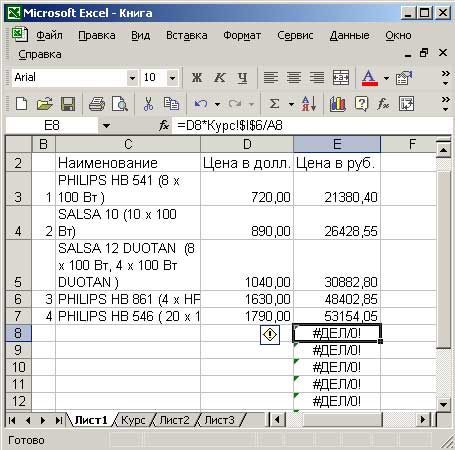Switch to the Лист2 sheet tab
This screenshot has width=455, height=450.
[174, 420]
